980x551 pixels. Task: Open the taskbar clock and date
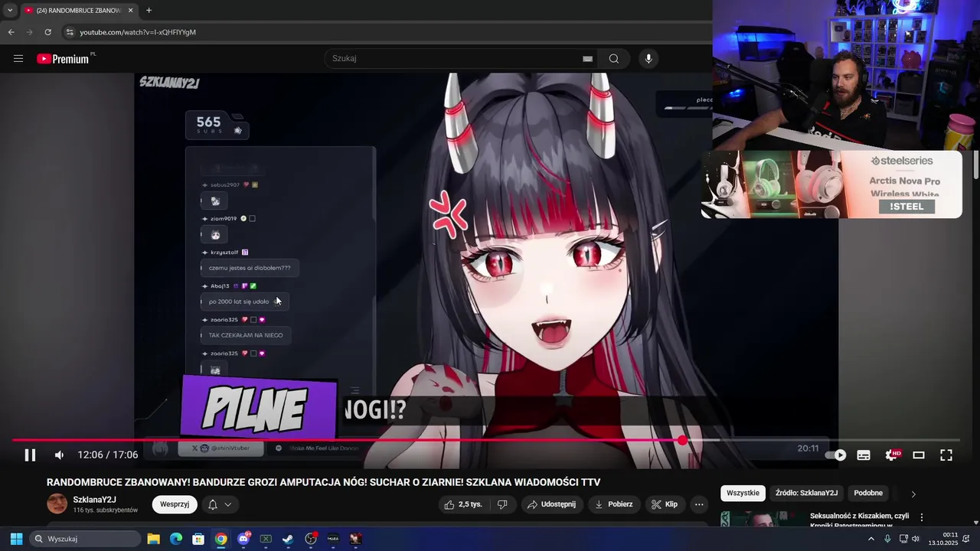coord(943,539)
